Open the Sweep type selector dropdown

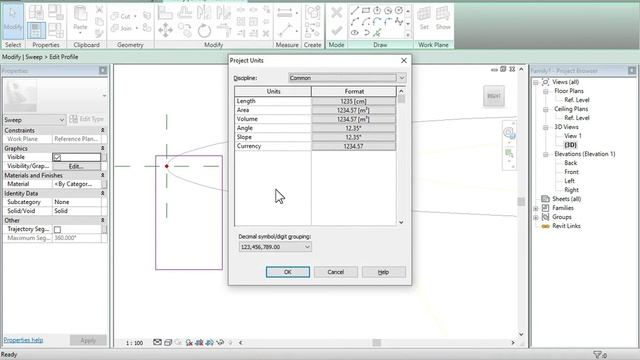coord(34,120)
